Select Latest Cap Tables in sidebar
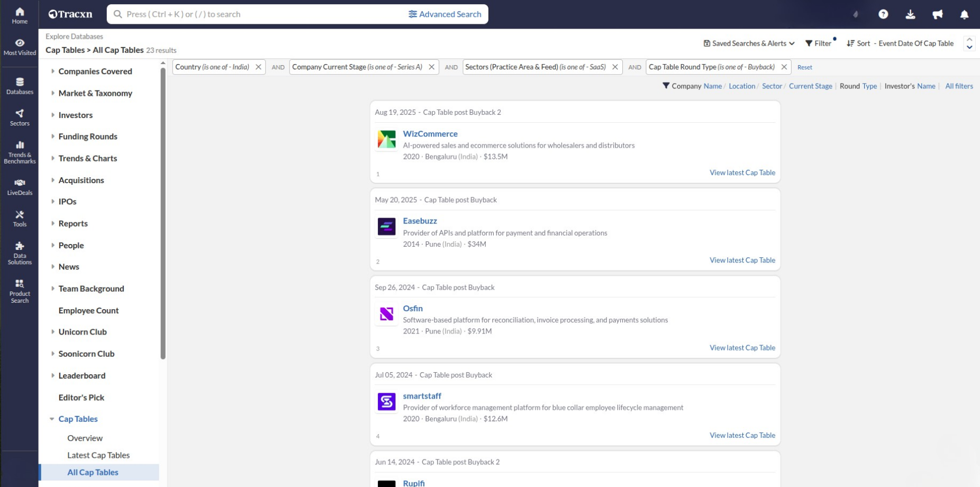 pyautogui.click(x=98, y=455)
